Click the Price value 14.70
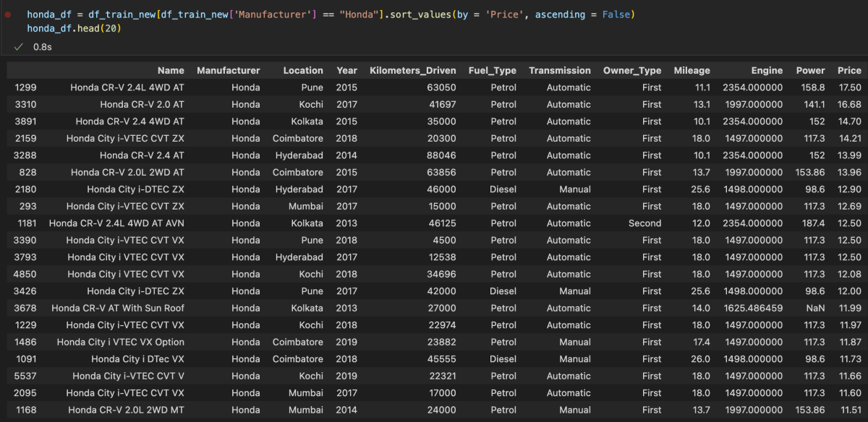Screen dimensions: 868x422 [849, 121]
